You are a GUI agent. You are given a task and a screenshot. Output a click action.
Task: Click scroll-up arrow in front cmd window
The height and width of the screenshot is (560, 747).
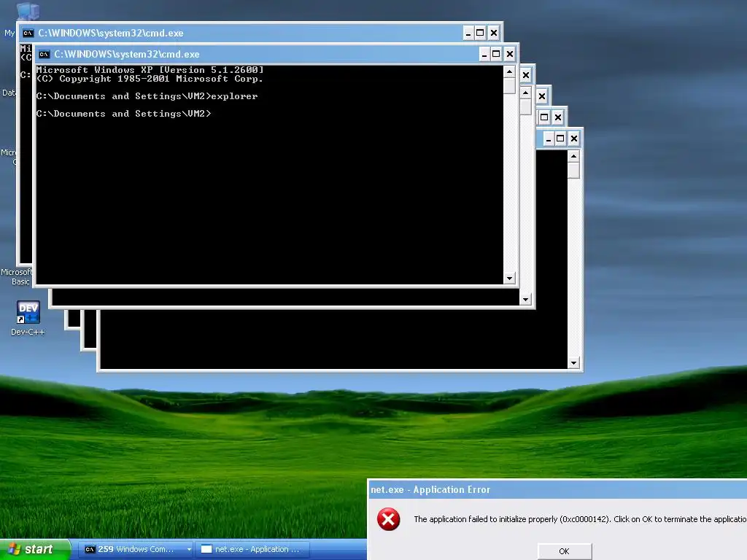click(509, 72)
